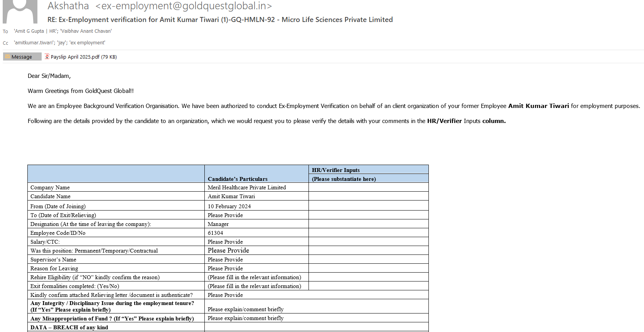The height and width of the screenshot is (332, 644).
Task: Click the 'Kindly confirm attached Relieving letter' label
Action: point(111,295)
